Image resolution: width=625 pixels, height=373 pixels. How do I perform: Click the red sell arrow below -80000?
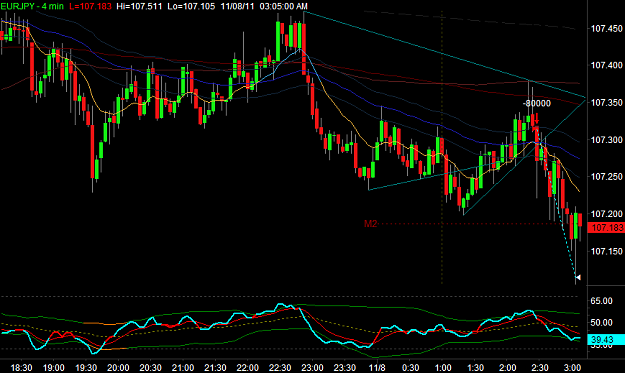(x=537, y=118)
